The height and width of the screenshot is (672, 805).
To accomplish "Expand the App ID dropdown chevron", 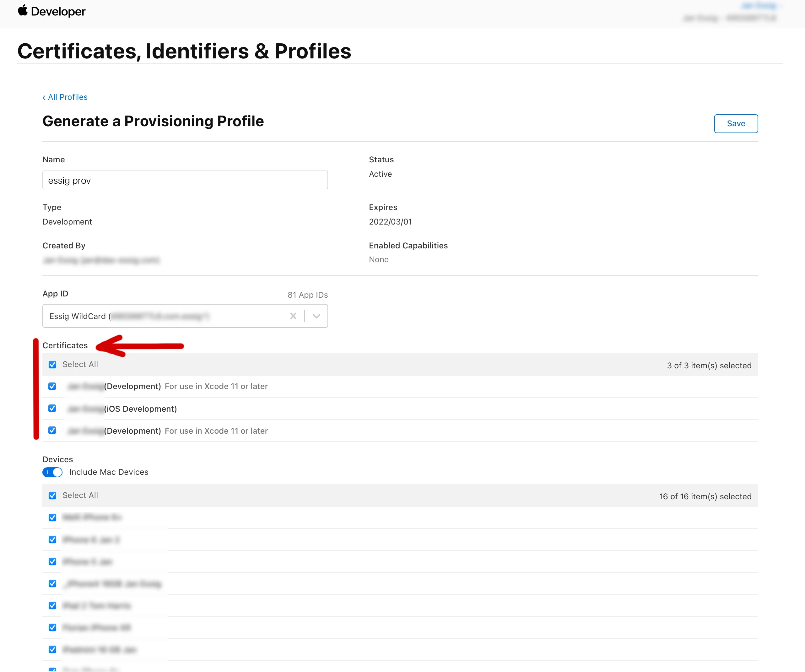I will 316,316.
